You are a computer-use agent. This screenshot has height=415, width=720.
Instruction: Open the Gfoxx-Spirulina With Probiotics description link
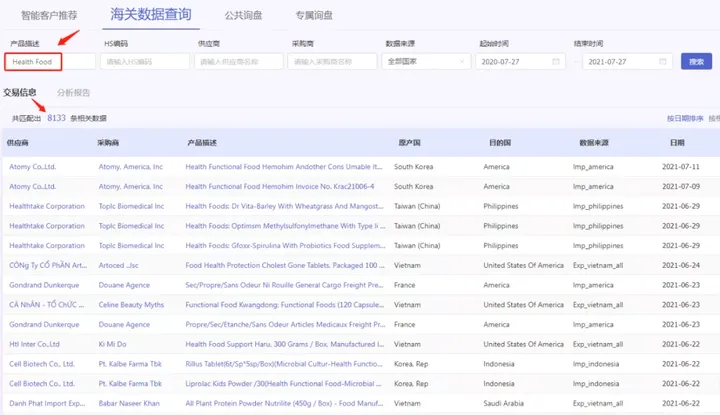tap(285, 246)
